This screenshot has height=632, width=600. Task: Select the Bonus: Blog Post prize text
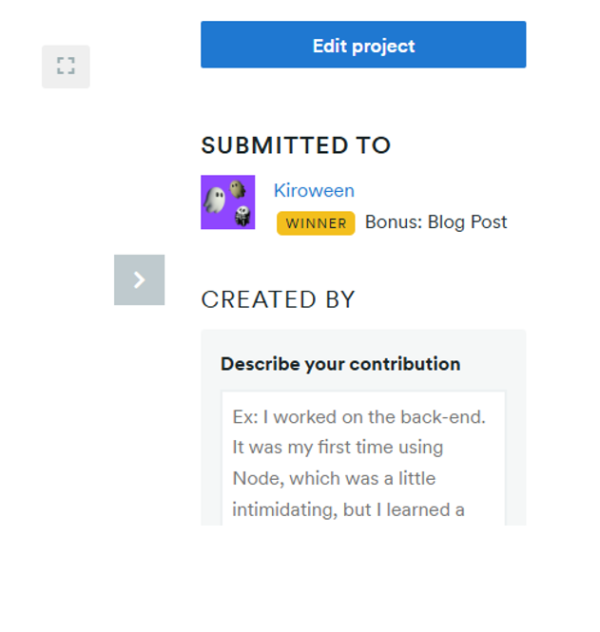click(x=436, y=222)
